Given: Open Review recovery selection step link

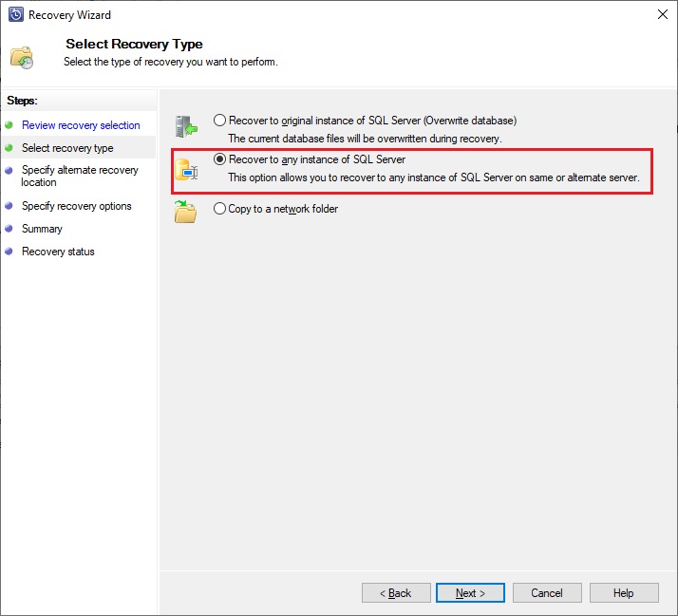Looking at the screenshot, I should [x=81, y=125].
